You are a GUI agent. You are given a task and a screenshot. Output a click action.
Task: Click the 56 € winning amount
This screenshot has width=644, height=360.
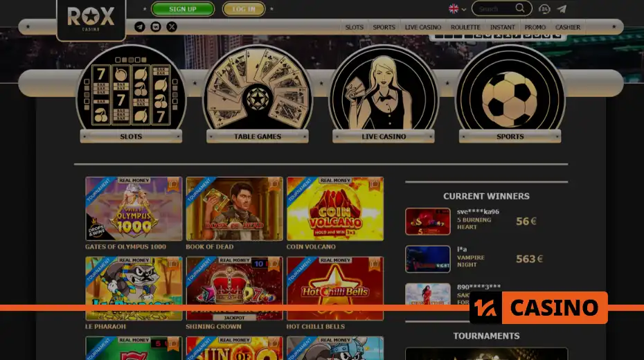(x=526, y=222)
